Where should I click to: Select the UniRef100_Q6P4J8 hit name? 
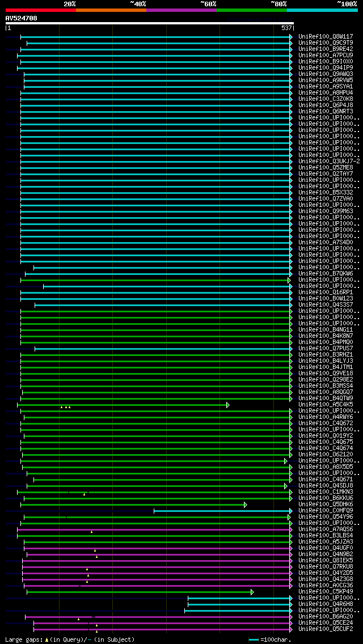tap(326, 105)
